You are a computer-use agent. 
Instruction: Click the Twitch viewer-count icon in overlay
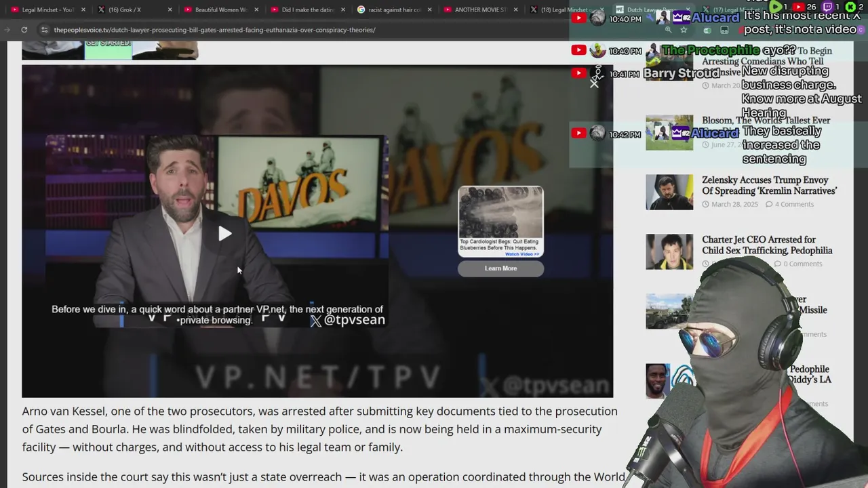[x=827, y=7]
